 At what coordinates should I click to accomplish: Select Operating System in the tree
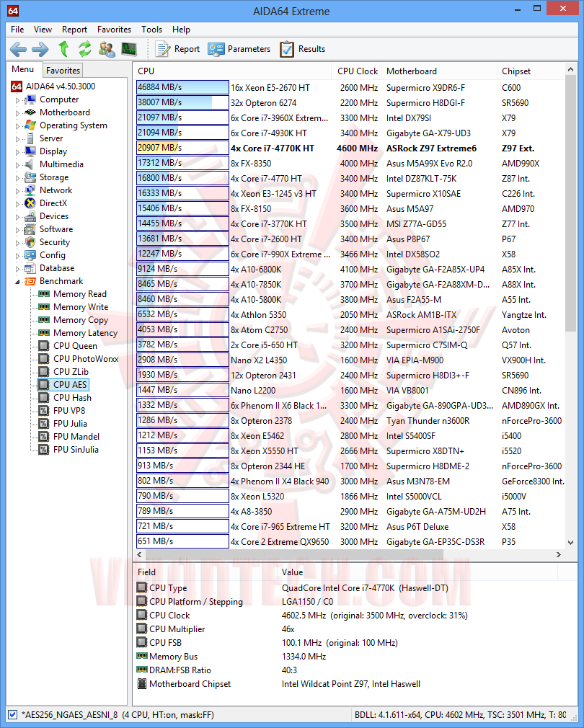74,125
